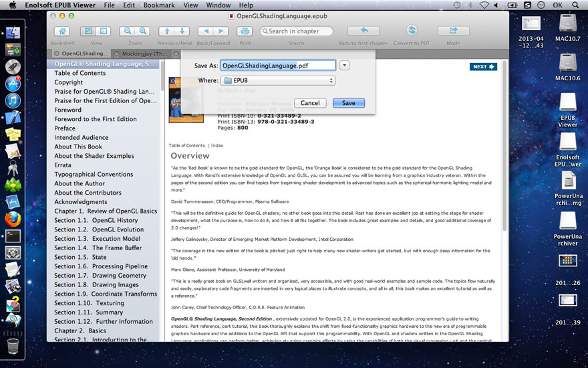The width and height of the screenshot is (588, 368).
Task: Open the Help menu
Action: point(246,5)
